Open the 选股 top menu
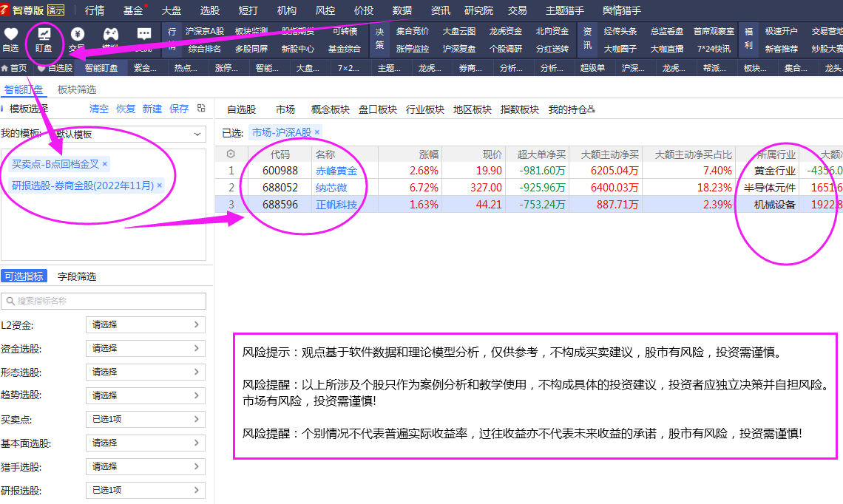The width and height of the screenshot is (843, 504). click(210, 10)
